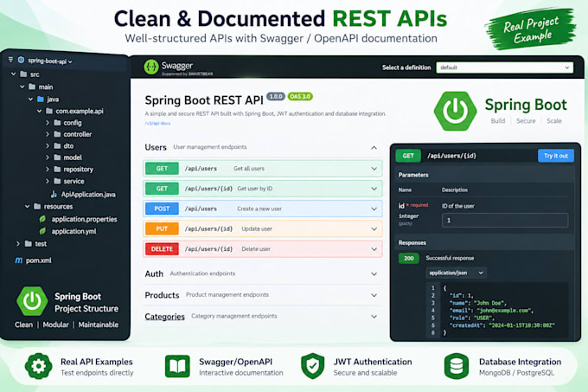The height and width of the screenshot is (392, 588).
Task: Expand GET /api/users Get all users row
Action: pos(263,169)
